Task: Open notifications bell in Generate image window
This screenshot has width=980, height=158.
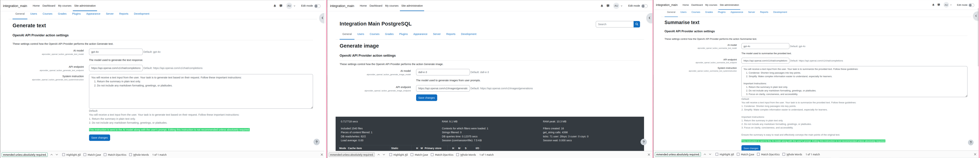Action: [x=602, y=6]
